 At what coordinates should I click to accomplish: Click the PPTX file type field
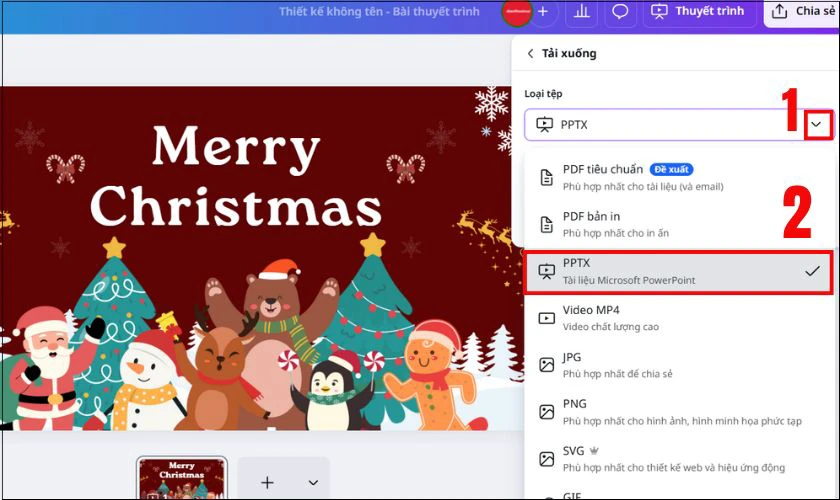678,125
